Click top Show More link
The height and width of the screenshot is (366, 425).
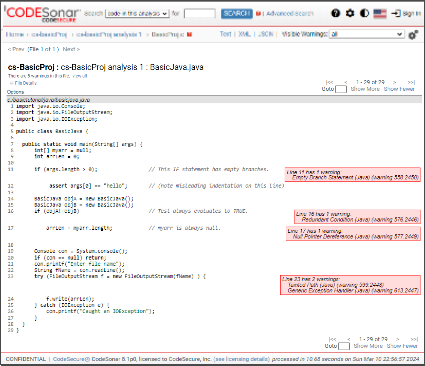click(365, 89)
